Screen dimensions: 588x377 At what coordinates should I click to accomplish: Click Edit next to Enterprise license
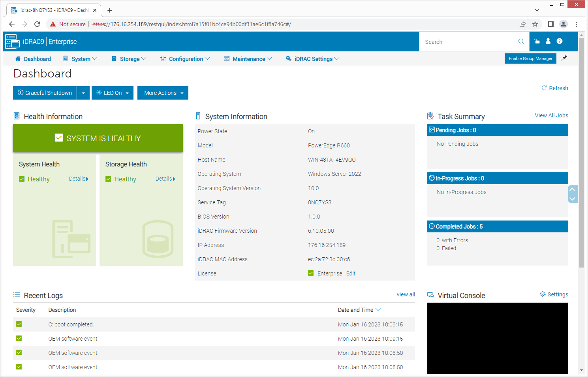pyautogui.click(x=351, y=273)
